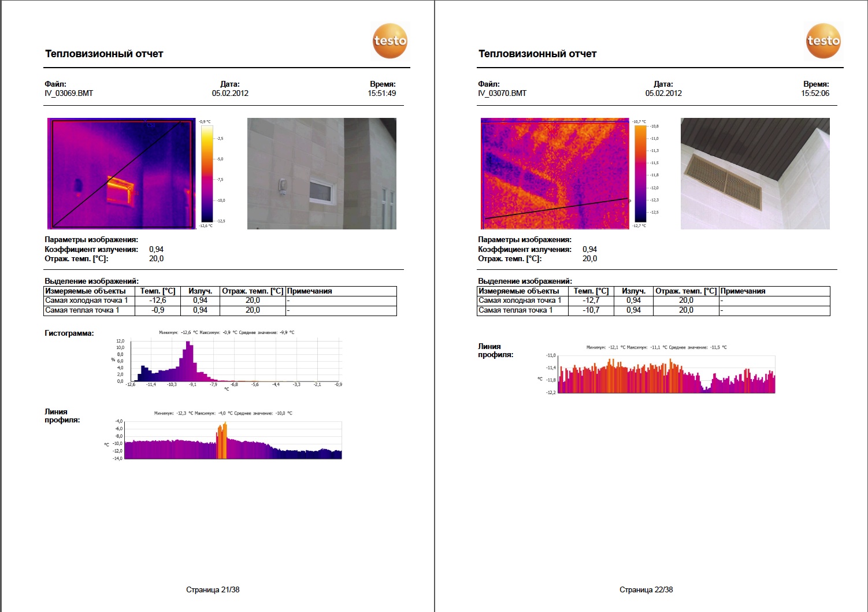The image size is (868, 612).
Task: Click 'Темп. [°C]' column header on page 21
Action: point(158,291)
